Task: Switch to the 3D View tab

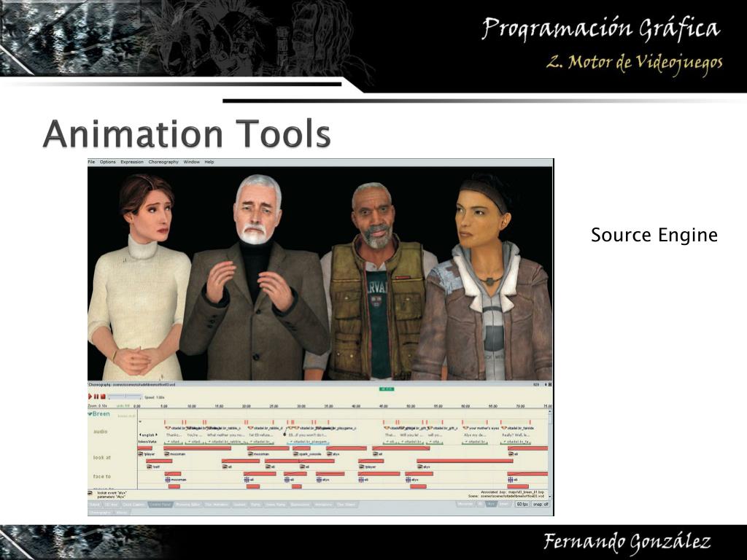Action: [x=111, y=505]
